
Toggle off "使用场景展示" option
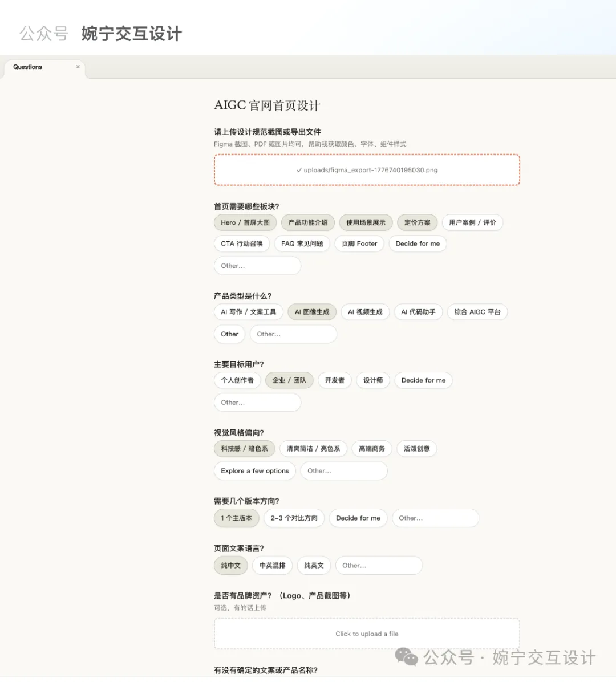click(x=365, y=222)
